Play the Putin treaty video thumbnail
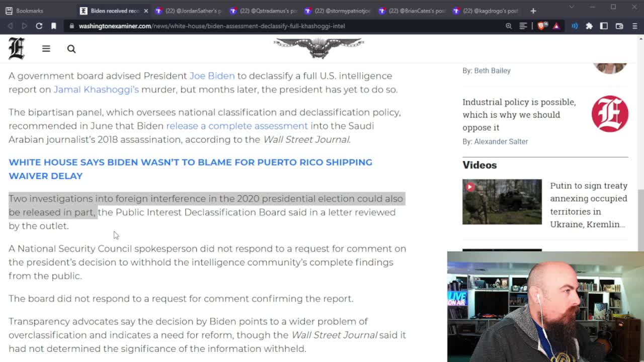 point(502,202)
